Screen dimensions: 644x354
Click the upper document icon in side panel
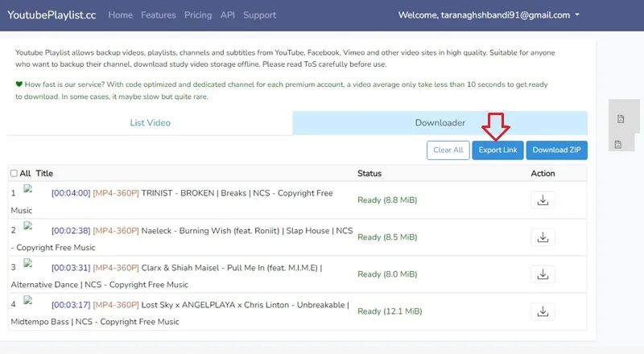point(621,119)
